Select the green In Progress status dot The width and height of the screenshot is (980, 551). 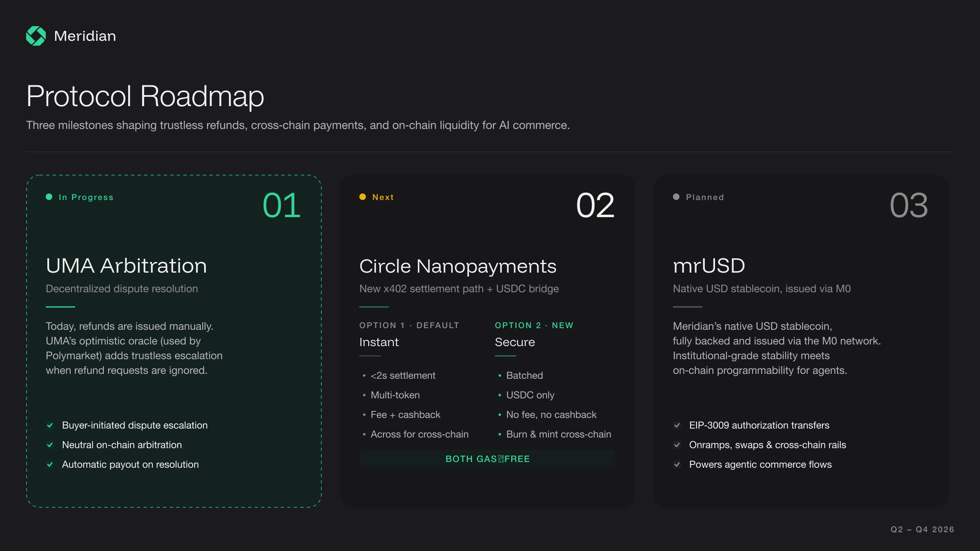point(49,197)
